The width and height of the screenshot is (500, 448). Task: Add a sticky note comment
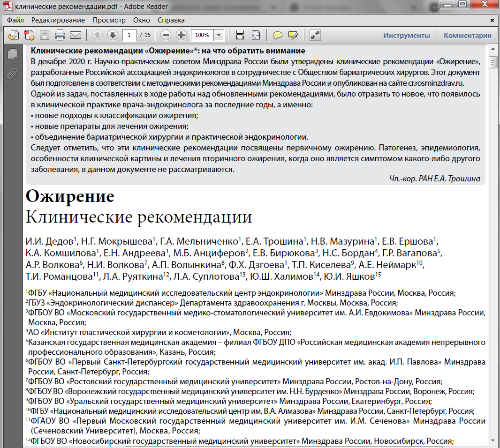pos(277,35)
